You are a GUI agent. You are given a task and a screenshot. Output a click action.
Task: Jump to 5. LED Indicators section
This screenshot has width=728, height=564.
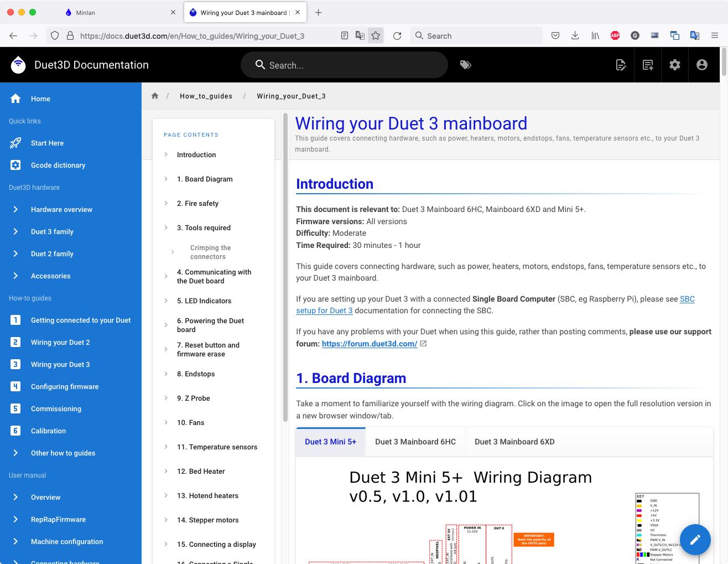tap(204, 301)
